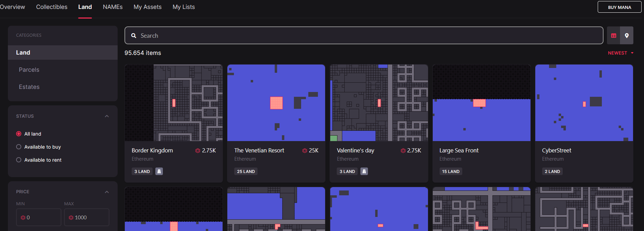Open the Collectibles tab
Image resolution: width=644 pixels, height=231 pixels.
(52, 7)
